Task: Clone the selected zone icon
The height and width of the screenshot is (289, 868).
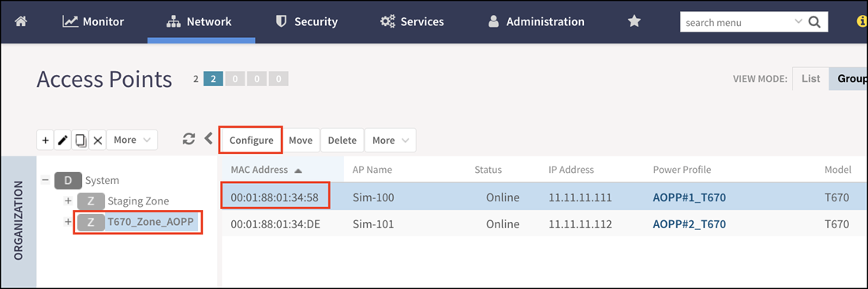Action: [80, 140]
